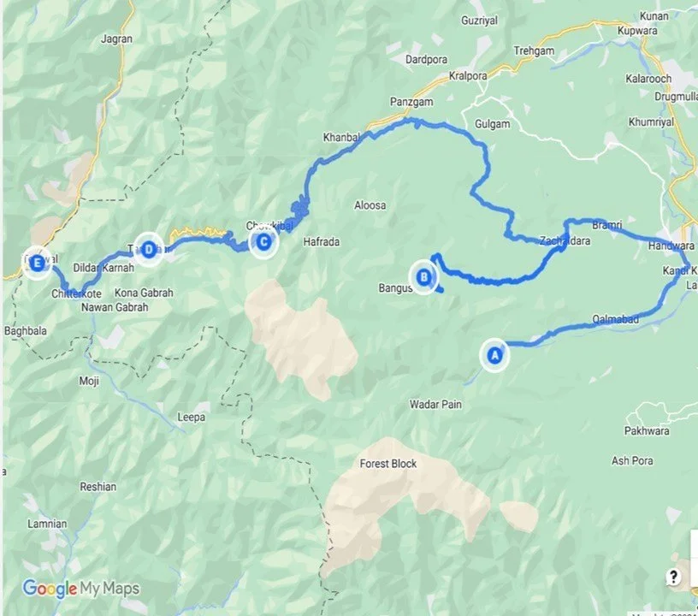Click the Jagran place label

(116, 39)
